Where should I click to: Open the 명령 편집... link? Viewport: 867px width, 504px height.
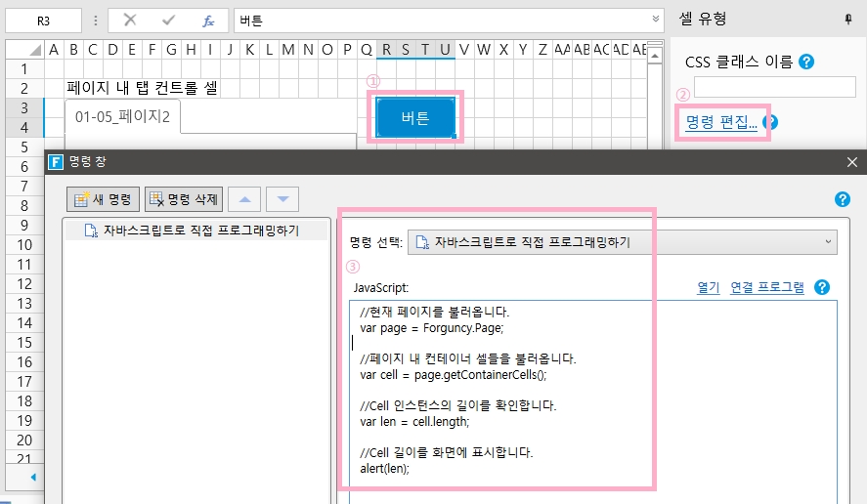[720, 122]
